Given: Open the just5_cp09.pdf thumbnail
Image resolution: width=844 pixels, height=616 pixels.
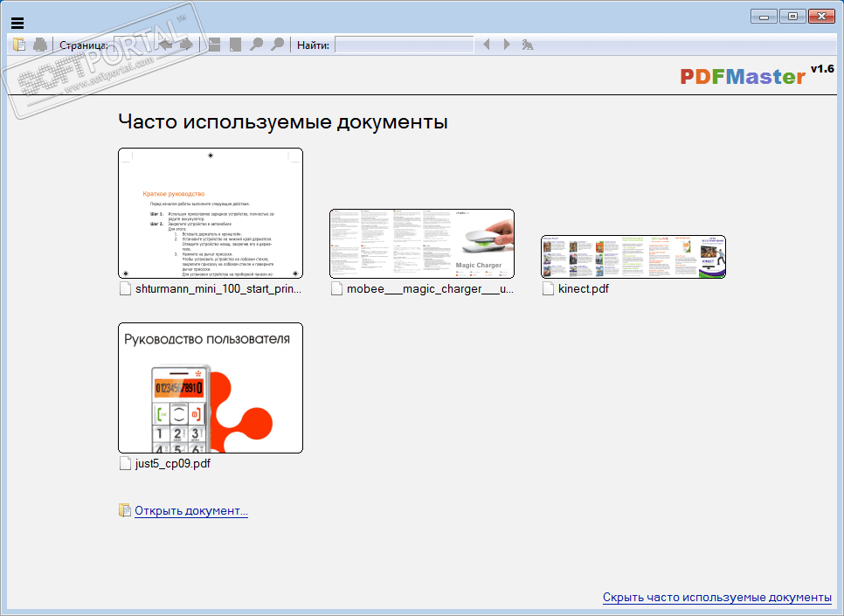Looking at the screenshot, I should [211, 388].
